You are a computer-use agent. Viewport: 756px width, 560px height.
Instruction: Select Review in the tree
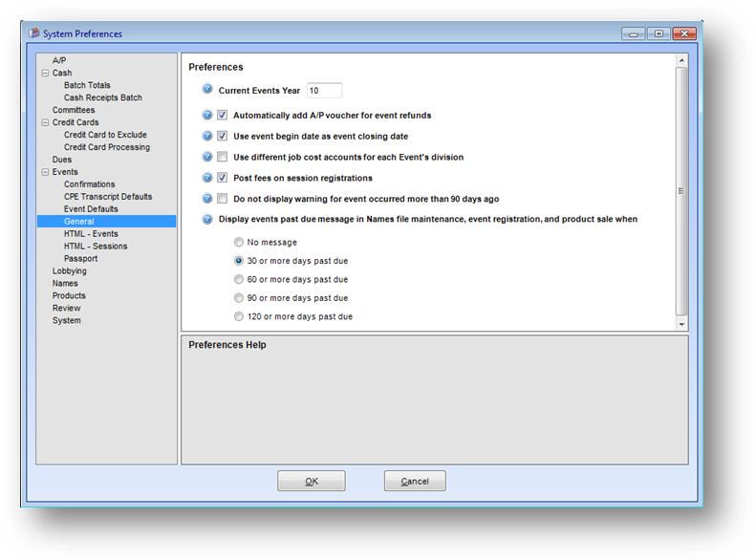[67, 308]
